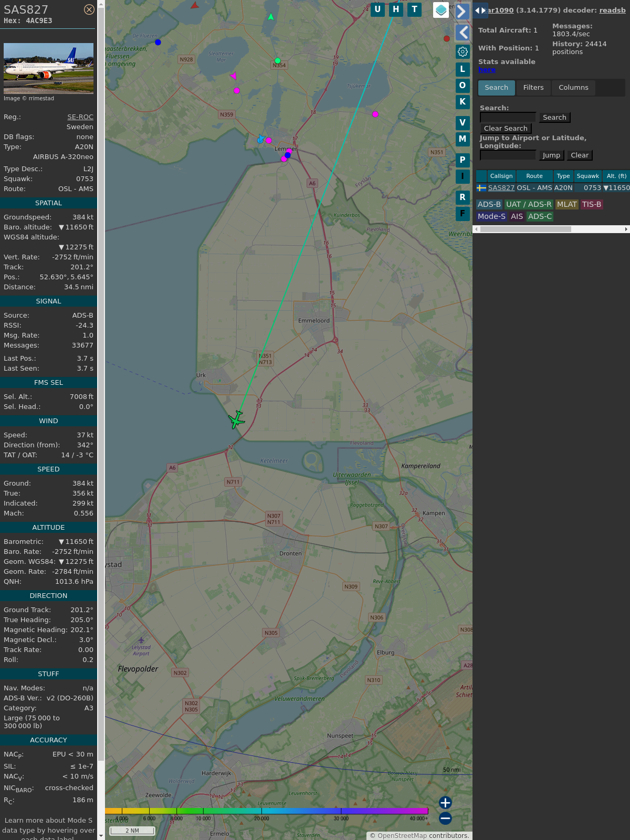Click the aircraft table horizontal scrollbar
The width and height of the screenshot is (630, 840).
click(526, 229)
